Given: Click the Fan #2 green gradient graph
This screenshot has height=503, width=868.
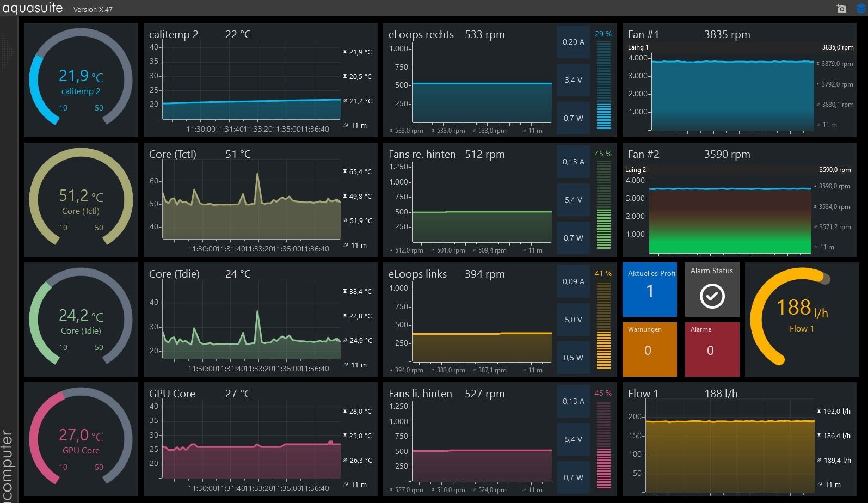Looking at the screenshot, I should click(730, 220).
